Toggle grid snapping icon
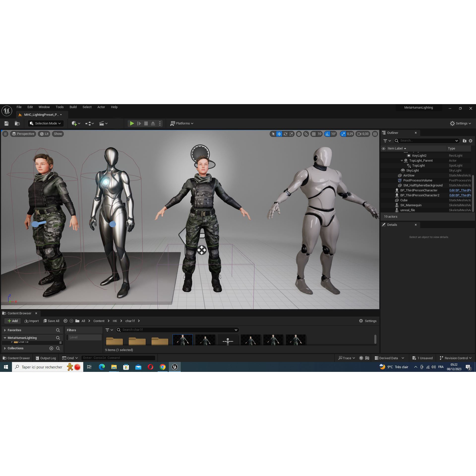 tap(314, 134)
